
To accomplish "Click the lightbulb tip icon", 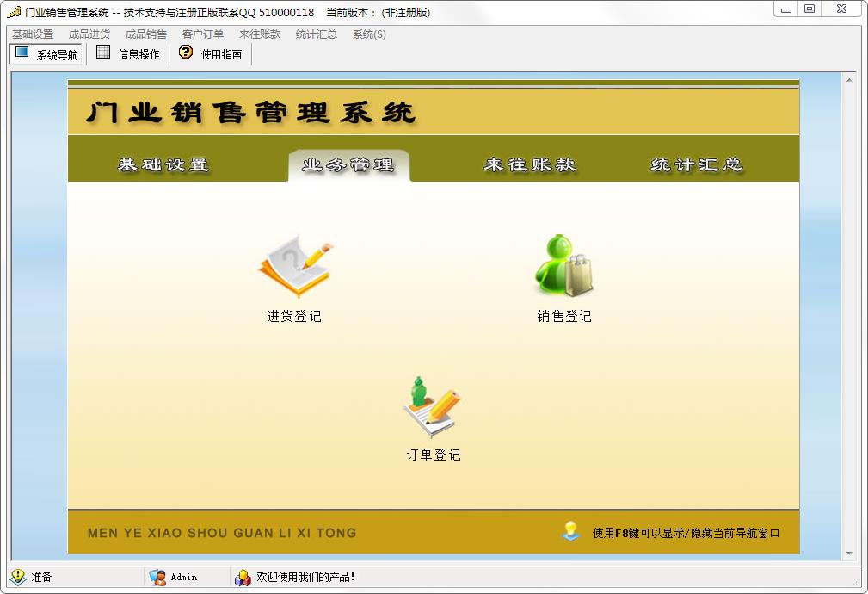I will click(570, 531).
